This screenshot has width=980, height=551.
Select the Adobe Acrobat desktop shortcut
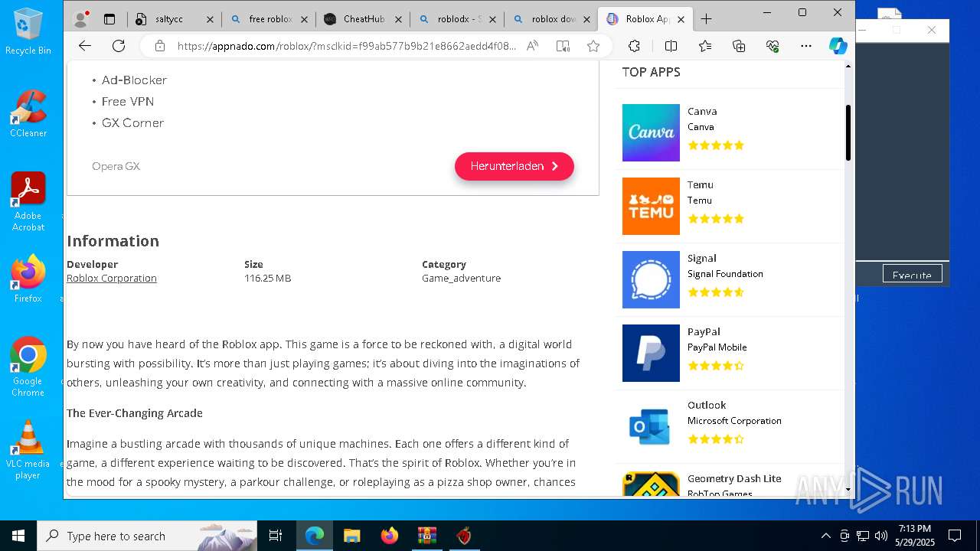point(28,202)
